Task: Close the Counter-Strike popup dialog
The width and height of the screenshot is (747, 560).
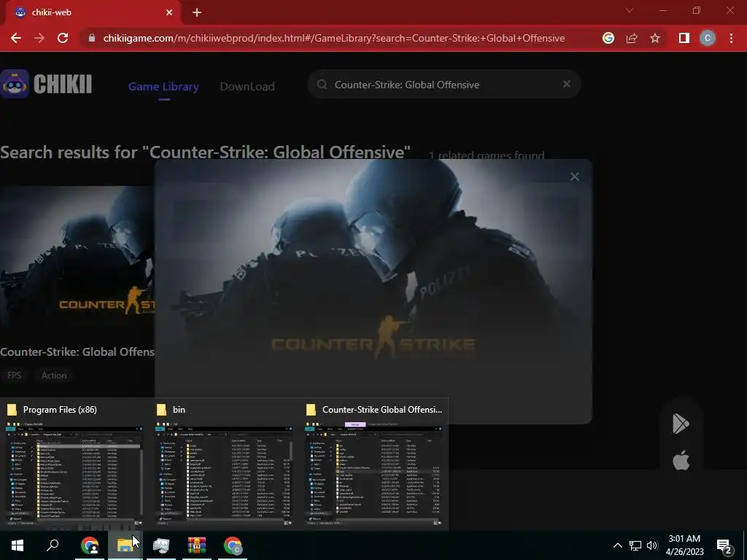Action: pyautogui.click(x=575, y=176)
